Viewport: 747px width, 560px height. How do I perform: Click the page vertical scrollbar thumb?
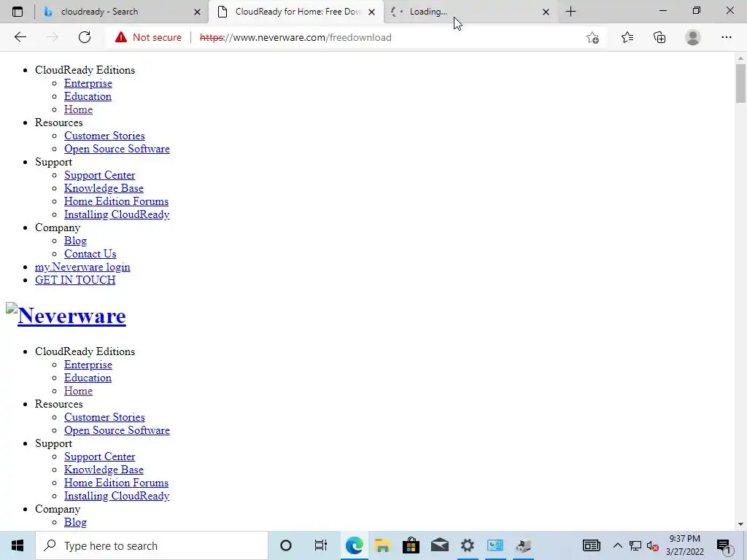(740, 83)
